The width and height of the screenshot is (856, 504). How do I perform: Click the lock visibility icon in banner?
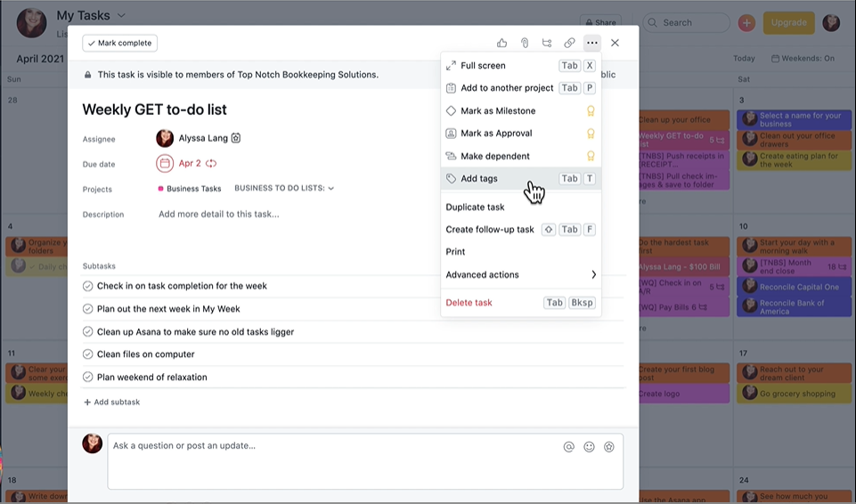pyautogui.click(x=87, y=75)
